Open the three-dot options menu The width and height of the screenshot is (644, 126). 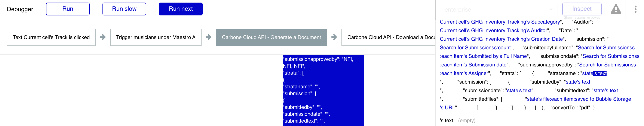(635, 9)
